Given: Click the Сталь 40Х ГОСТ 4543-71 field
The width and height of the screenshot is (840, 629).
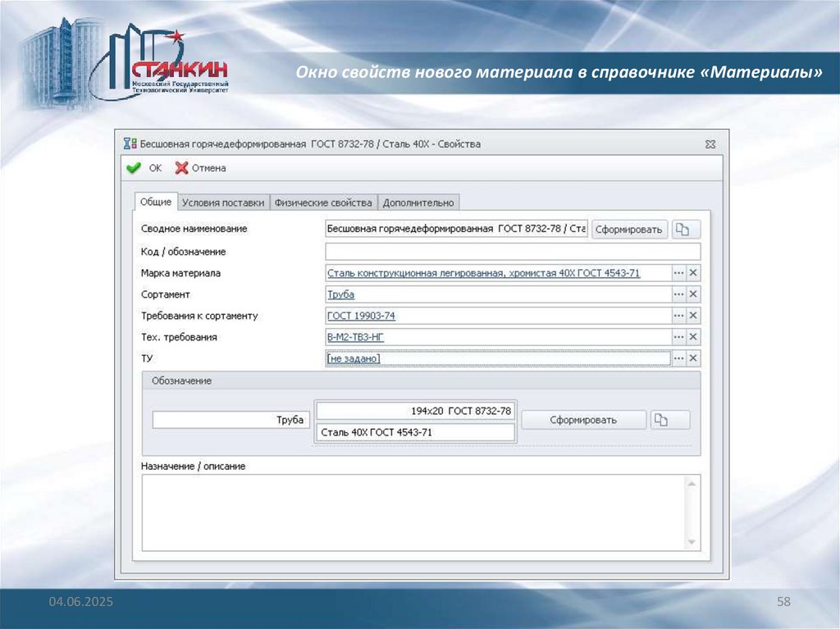Looking at the screenshot, I should point(416,432).
